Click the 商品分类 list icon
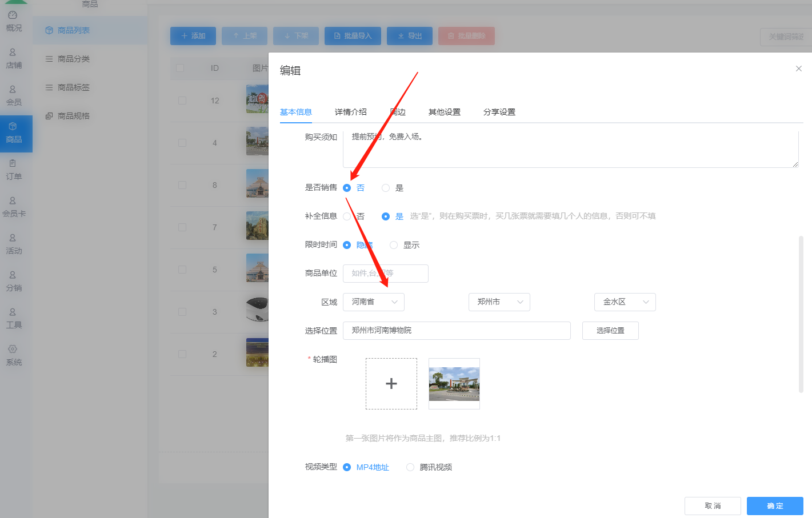 point(49,59)
